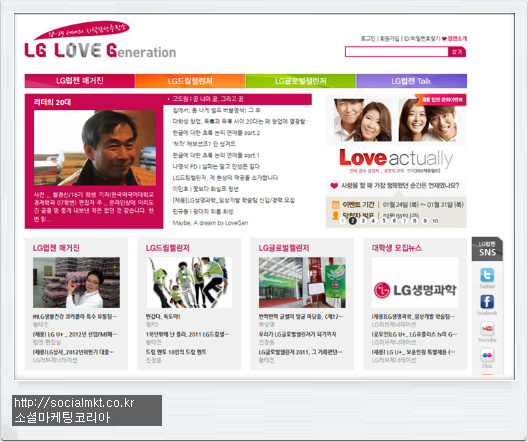The image size is (528, 442).
Task: Go to banner page 1
Action: click(342, 221)
